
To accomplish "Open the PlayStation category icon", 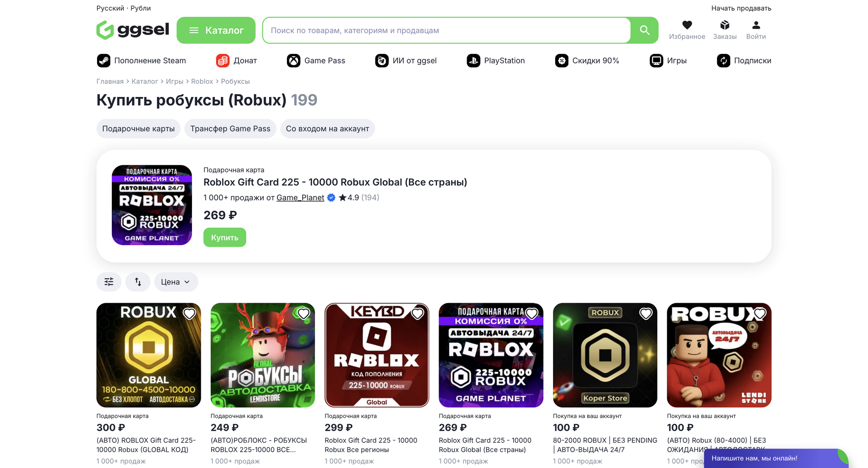I will 473,61.
